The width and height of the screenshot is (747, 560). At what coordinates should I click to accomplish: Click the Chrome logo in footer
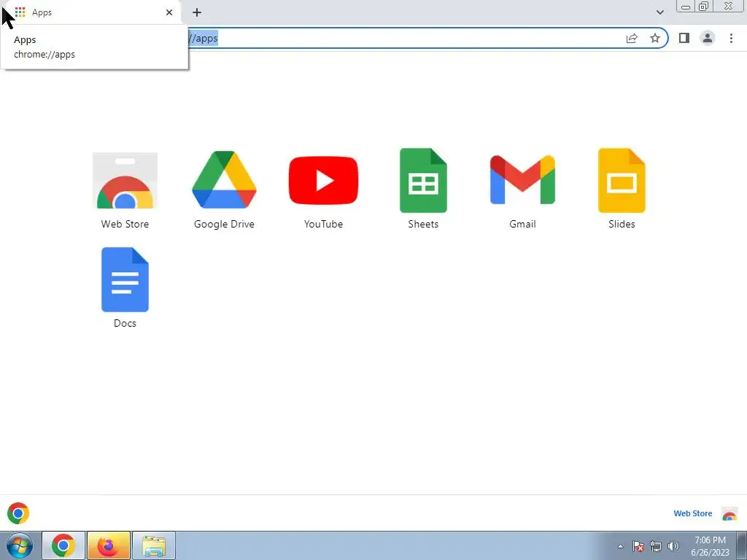coord(18,513)
